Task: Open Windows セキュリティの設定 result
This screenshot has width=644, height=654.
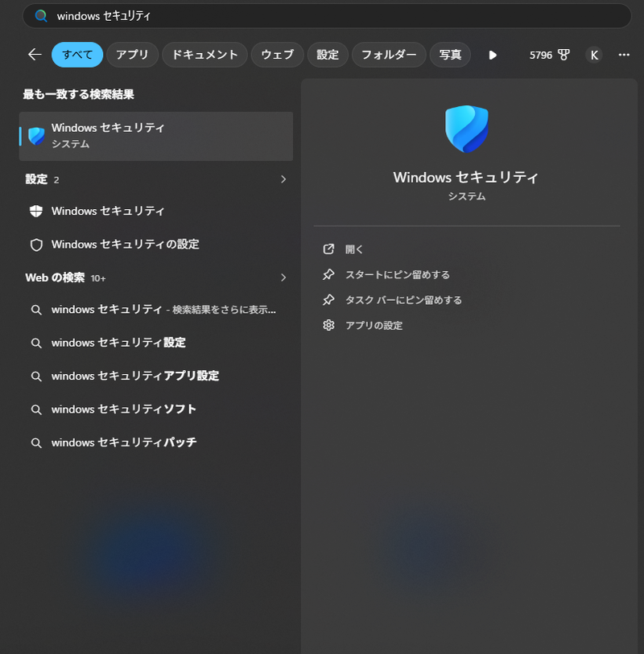Action: click(156, 245)
